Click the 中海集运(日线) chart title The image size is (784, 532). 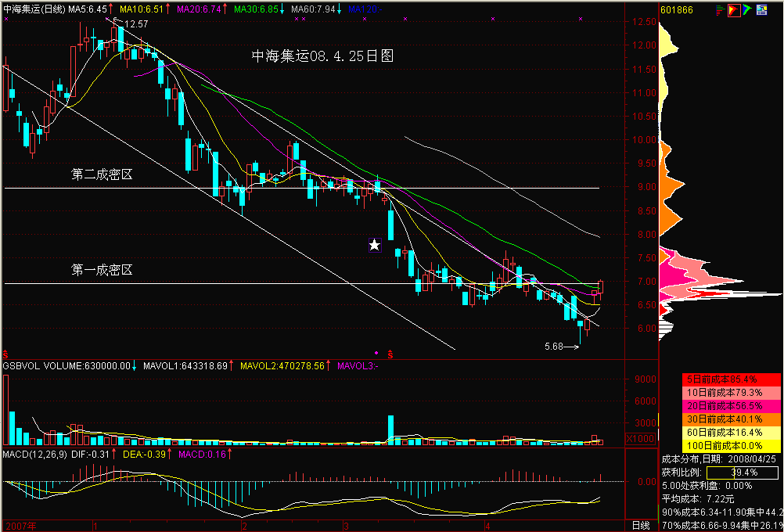pyautogui.click(x=34, y=9)
